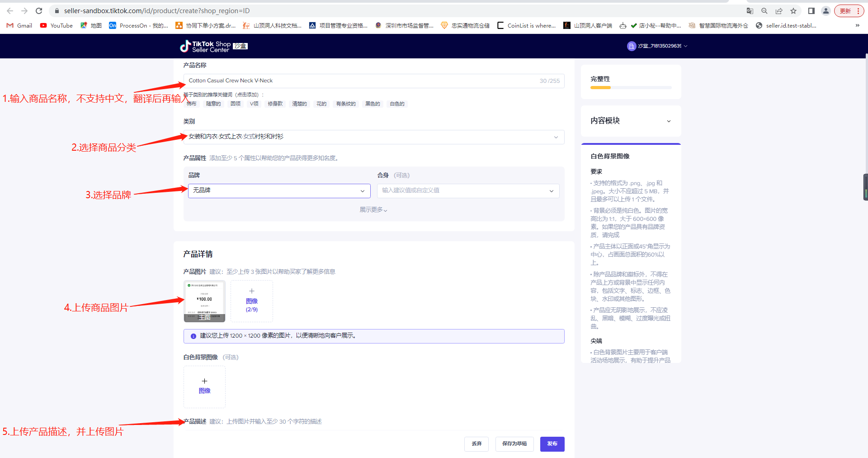
Task: Open the browser side panel icon
Action: click(811, 11)
